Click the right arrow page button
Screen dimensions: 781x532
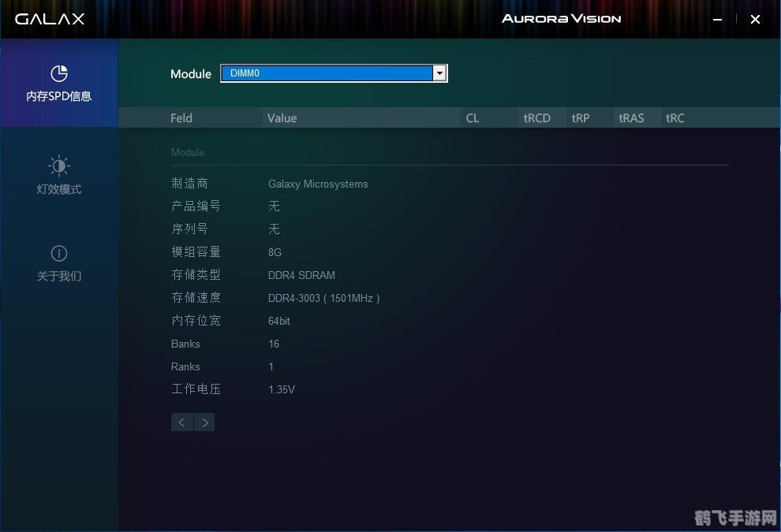204,422
